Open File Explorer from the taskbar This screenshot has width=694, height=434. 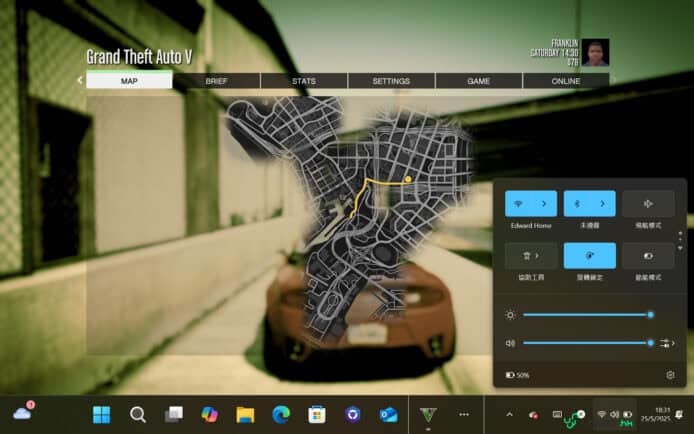pyautogui.click(x=245, y=414)
